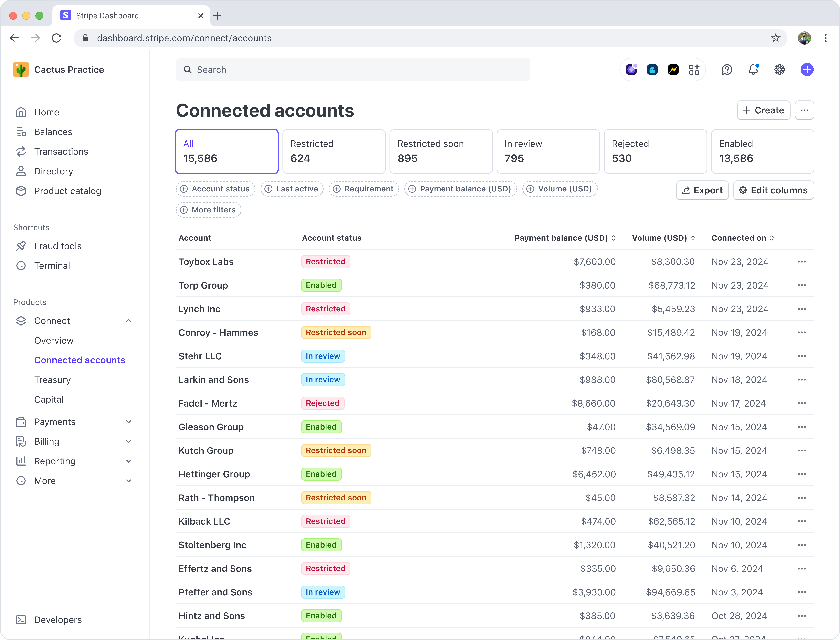840x640 pixels.
Task: Bookmark page with the star icon
Action: (x=775, y=38)
